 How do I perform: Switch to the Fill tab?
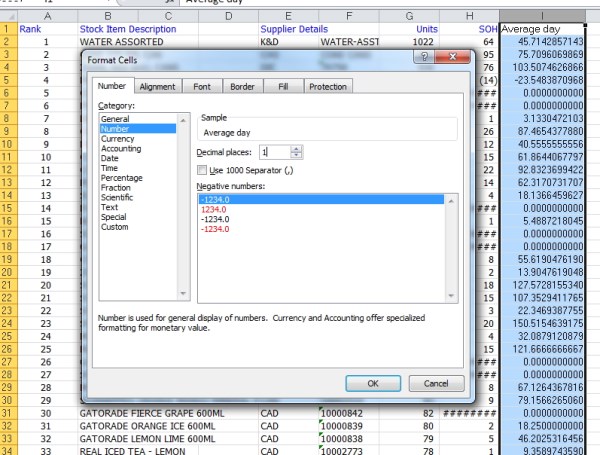283,86
